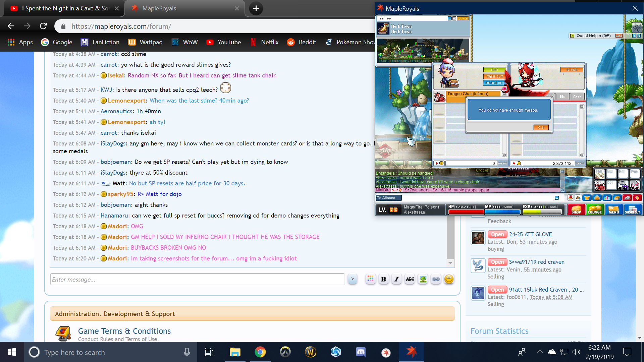The image size is (644, 362).
Task: Open equipment window via shirt icon
Action: pos(587,198)
